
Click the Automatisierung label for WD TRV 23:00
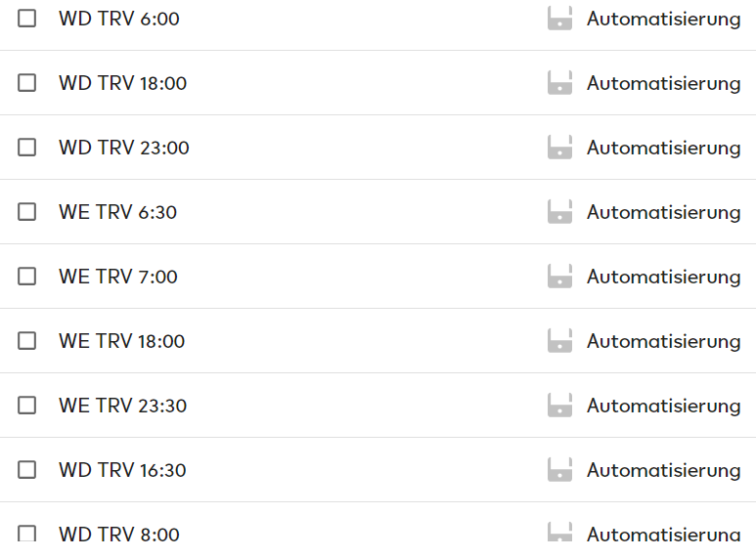coord(663,148)
